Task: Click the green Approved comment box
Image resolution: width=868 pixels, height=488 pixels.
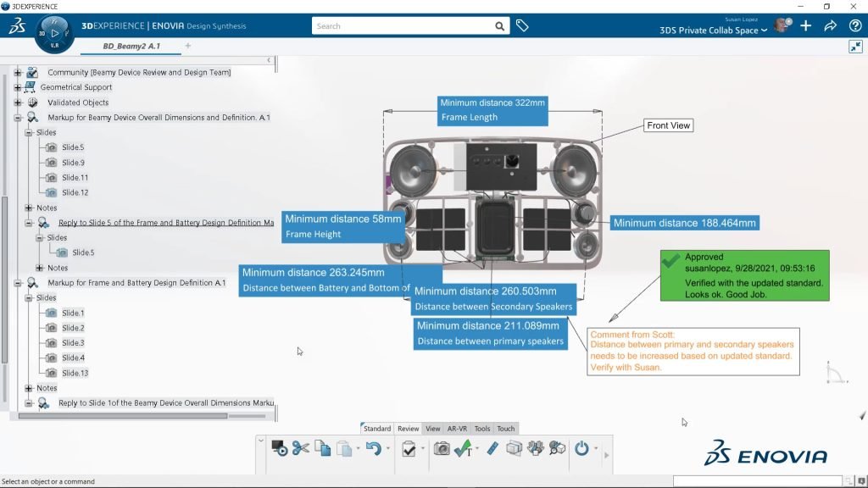Action: tap(744, 275)
